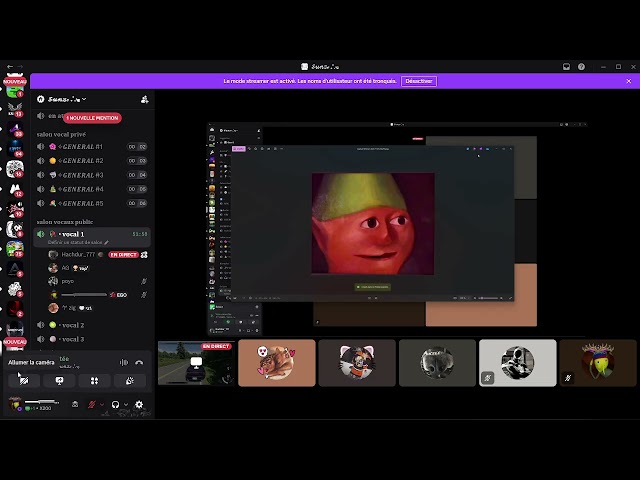Viewport: 640px width, 480px height.
Task: Open the inbox icon in title bar
Action: [x=566, y=67]
